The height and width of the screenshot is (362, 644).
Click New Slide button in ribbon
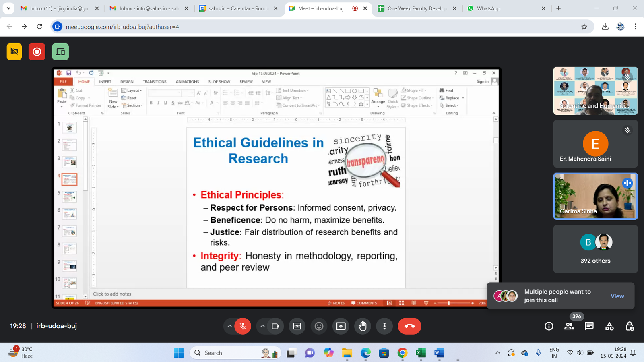point(113,98)
